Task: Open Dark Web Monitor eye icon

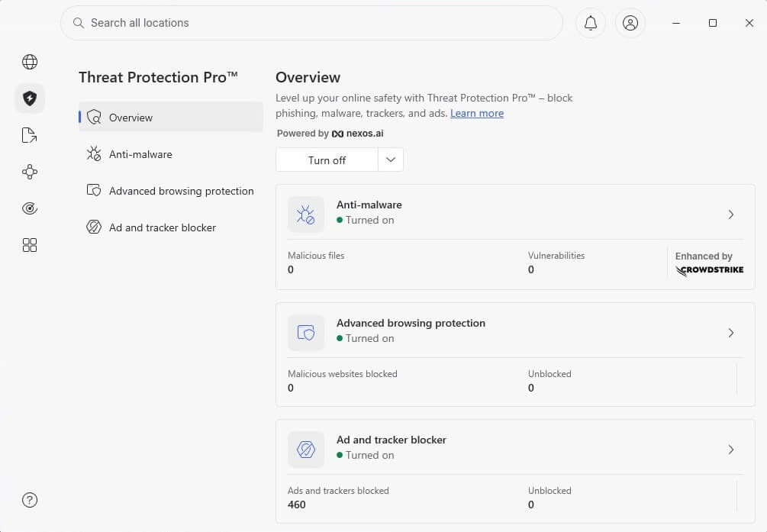Action: [29, 208]
